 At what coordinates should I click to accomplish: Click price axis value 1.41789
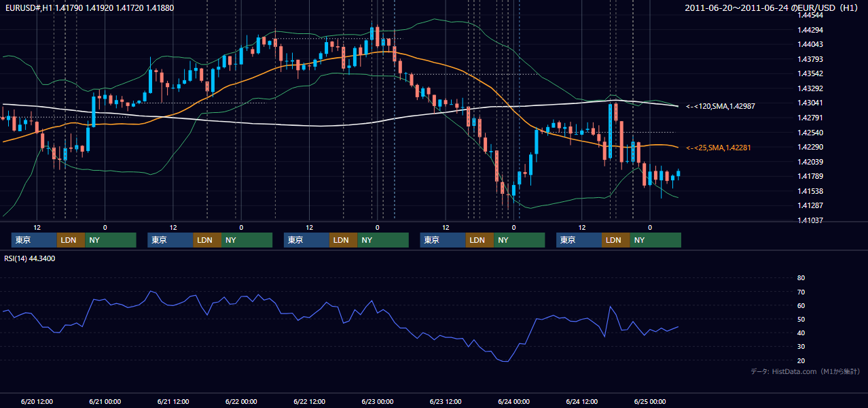(810, 176)
